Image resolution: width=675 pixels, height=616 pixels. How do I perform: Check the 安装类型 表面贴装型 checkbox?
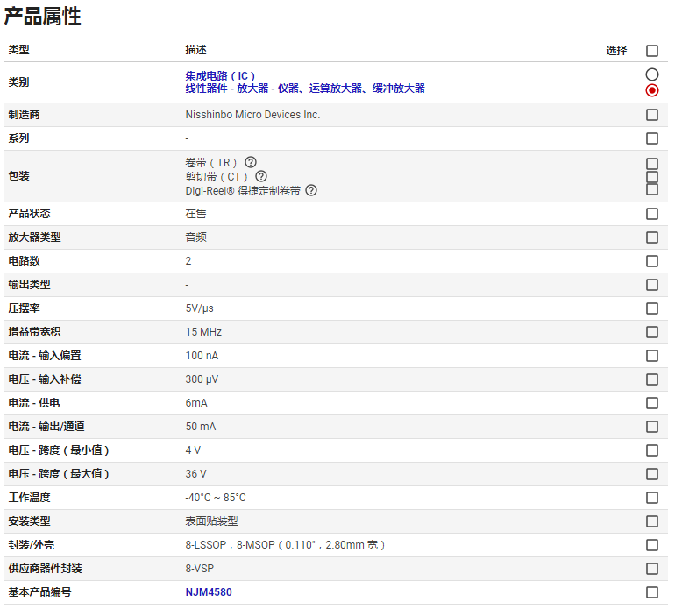(x=651, y=521)
